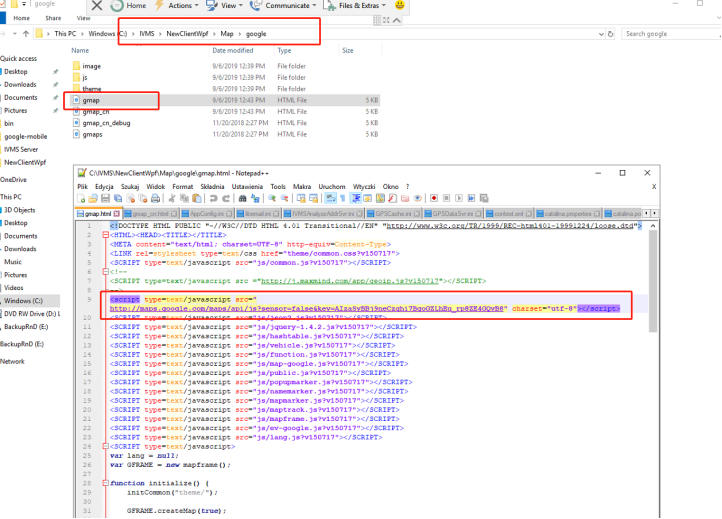Open Find with the binoculars icon
This screenshot has width=722, height=519.
point(242,198)
